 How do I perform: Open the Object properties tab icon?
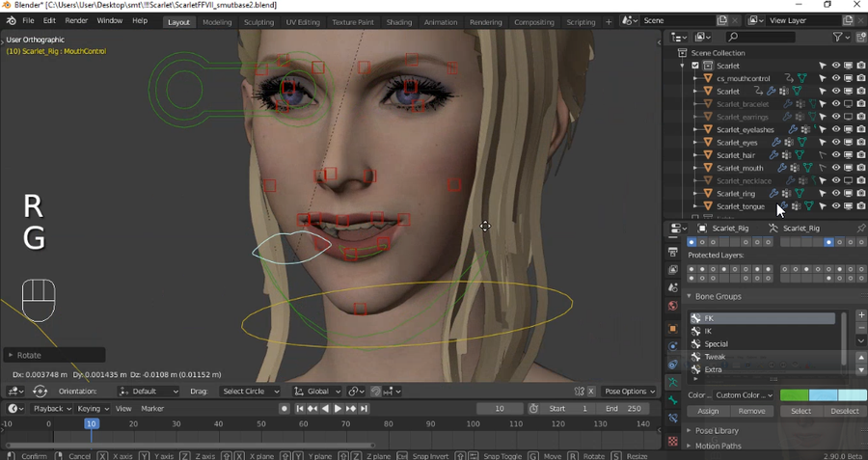(673, 328)
